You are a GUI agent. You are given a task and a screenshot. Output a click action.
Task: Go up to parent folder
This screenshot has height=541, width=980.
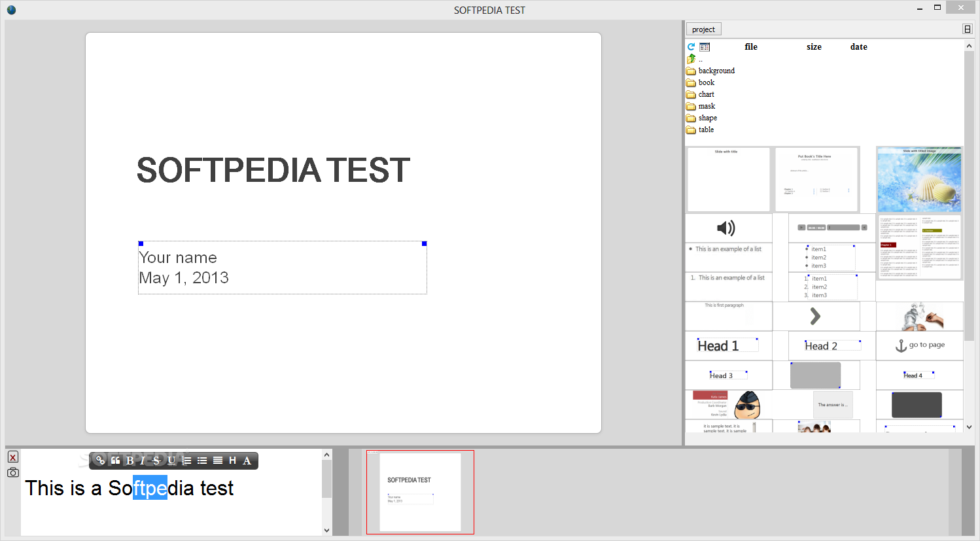[x=691, y=59]
